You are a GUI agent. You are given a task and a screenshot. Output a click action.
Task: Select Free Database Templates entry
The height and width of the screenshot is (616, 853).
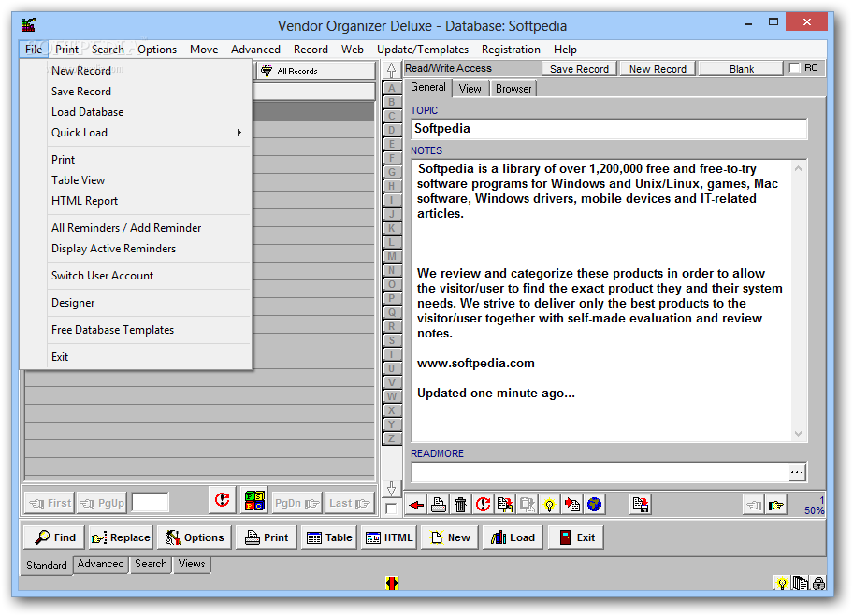click(x=150, y=330)
